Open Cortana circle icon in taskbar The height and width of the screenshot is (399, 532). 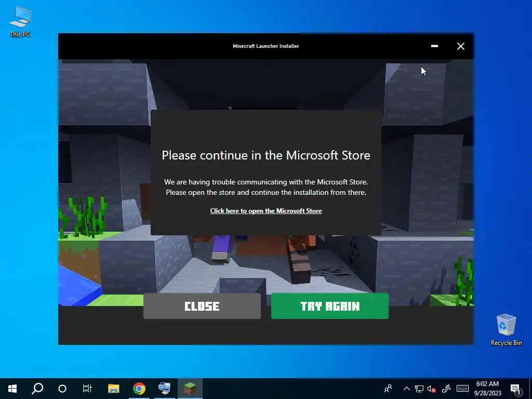tap(62, 389)
